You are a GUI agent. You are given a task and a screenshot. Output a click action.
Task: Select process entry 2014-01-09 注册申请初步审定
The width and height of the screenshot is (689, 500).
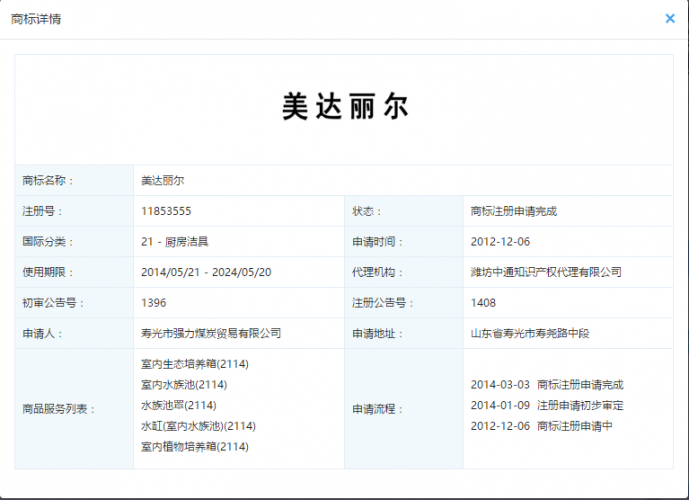[547, 406]
